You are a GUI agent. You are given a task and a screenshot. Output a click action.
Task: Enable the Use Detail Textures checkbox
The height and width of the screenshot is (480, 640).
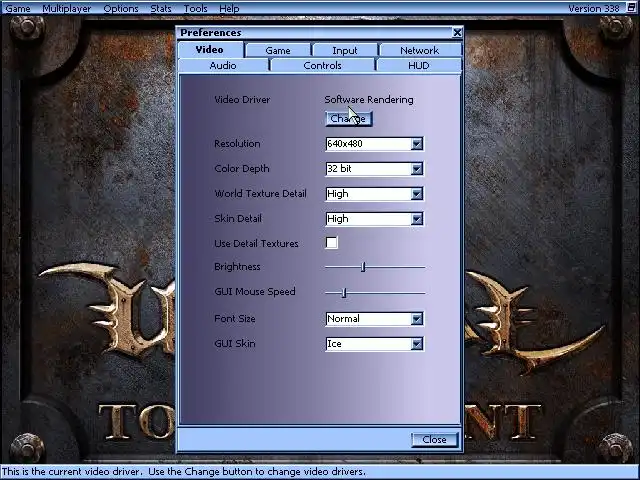[x=331, y=242]
